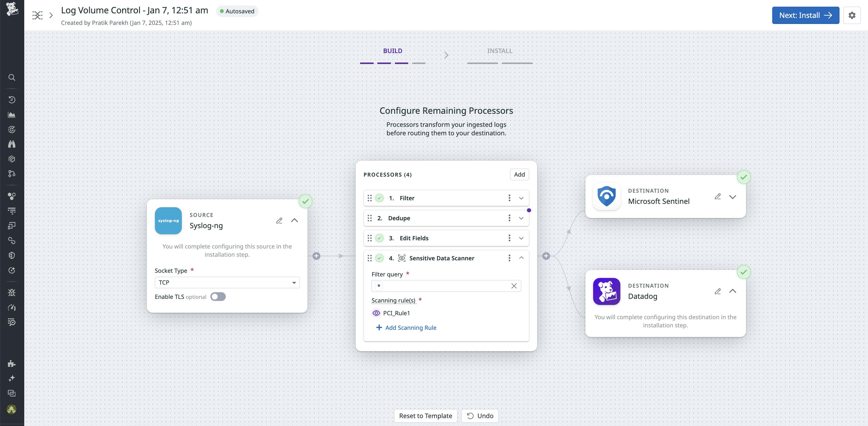Switch to the INSTALL step
This screenshot has width=868, height=426.
click(499, 51)
